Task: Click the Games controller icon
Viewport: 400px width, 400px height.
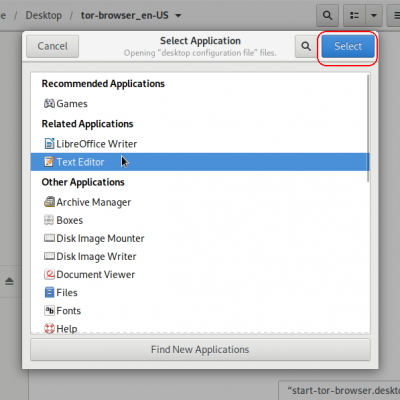Action: point(49,104)
